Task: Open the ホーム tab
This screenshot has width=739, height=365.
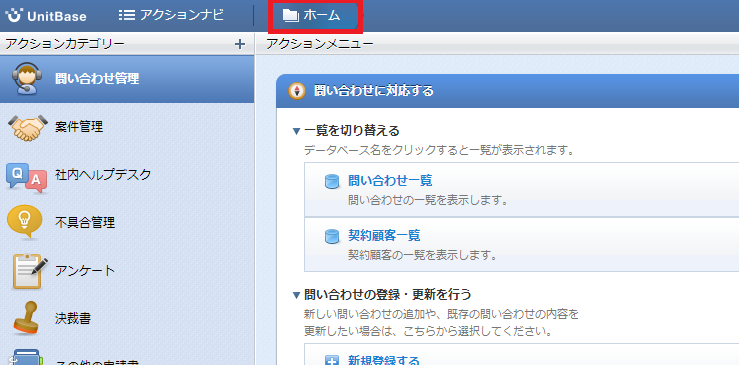Action: pyautogui.click(x=314, y=16)
